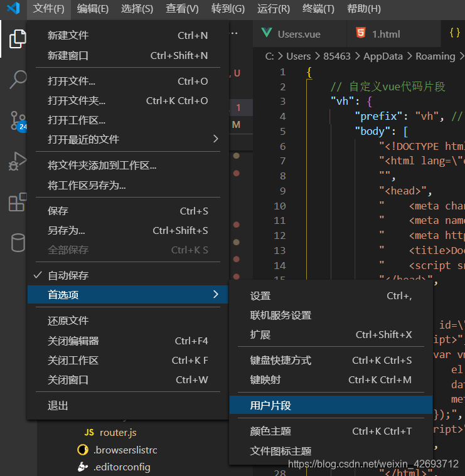465x476 pixels.
Task: Expand the 首选项 submenu arrow
Action: 216,294
